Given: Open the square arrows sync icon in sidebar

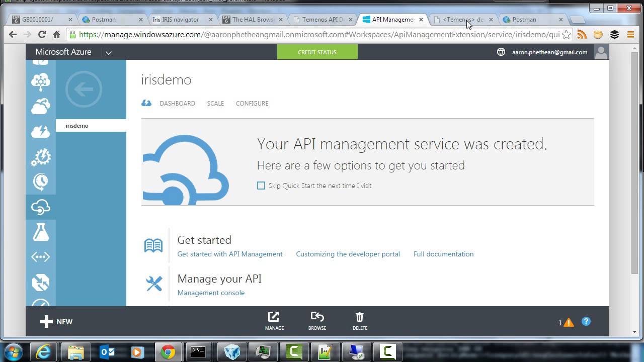Looking at the screenshot, I should click(x=41, y=283).
